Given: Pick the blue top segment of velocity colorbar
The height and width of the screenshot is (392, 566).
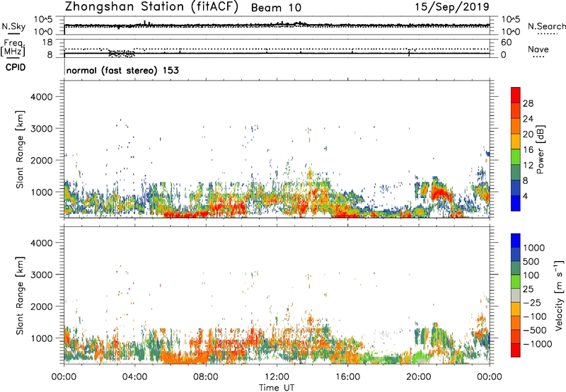Looking at the screenshot, I should [x=516, y=241].
